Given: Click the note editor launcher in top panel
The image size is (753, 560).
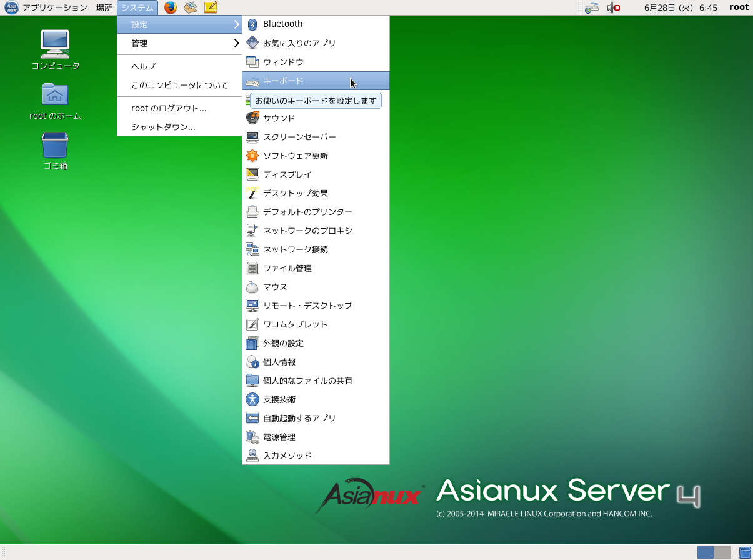Looking at the screenshot, I should click(211, 7).
